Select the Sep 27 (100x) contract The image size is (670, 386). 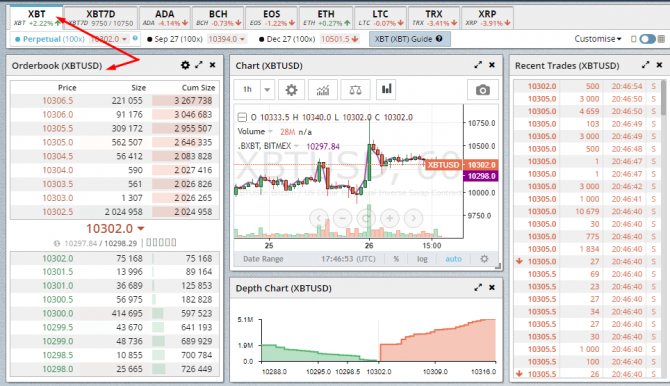click(175, 39)
